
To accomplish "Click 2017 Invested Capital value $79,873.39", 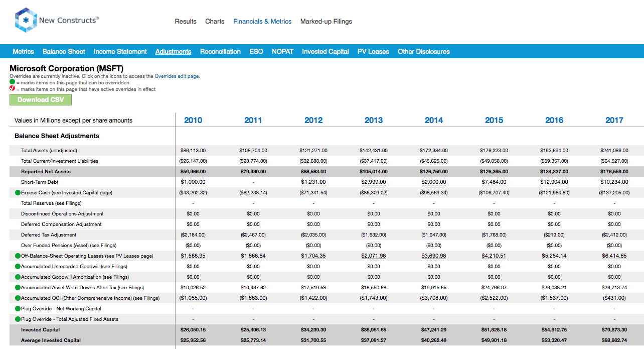I will click(x=614, y=329).
